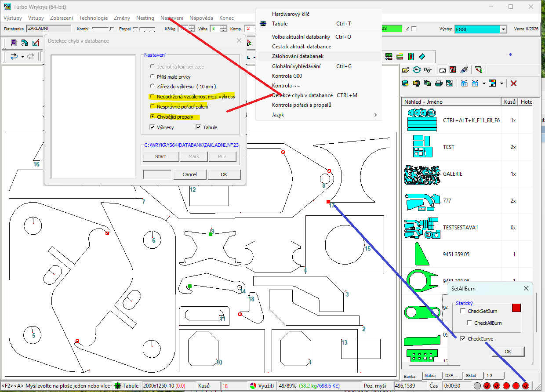Click the A-Z refresh sort icon
The image size is (545, 392).
[x=417, y=69]
